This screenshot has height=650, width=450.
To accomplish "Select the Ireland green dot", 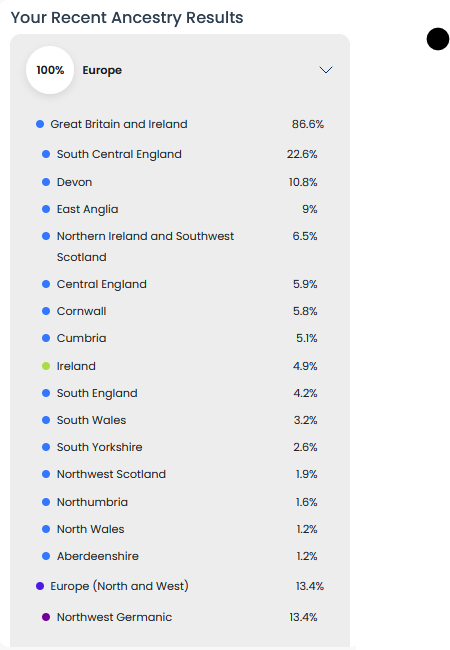I will tap(46, 366).
